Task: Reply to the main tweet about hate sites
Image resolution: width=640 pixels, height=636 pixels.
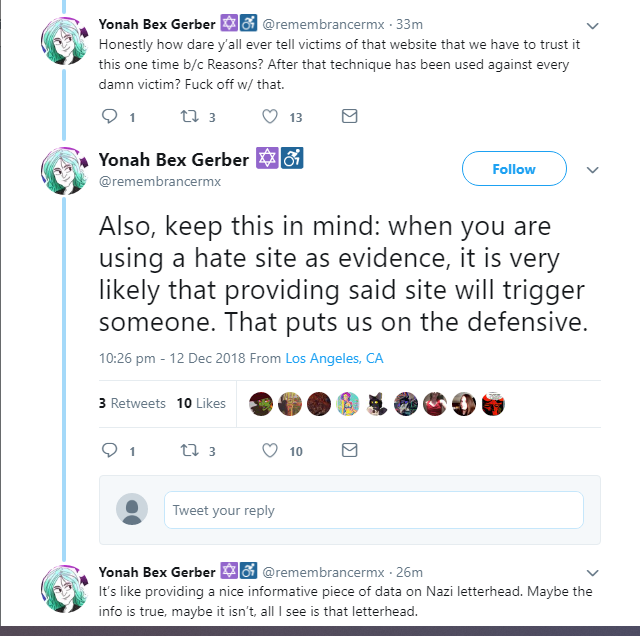Action: tap(109, 450)
